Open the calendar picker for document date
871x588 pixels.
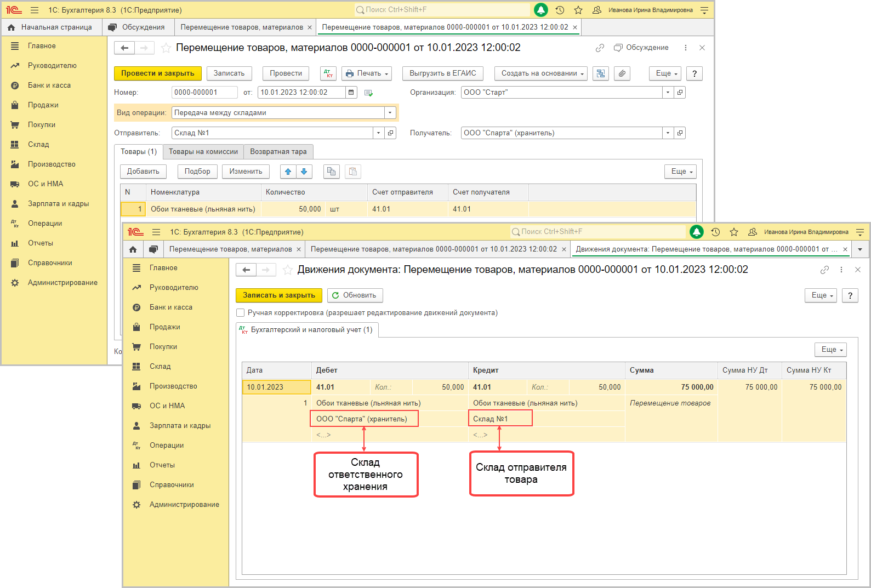tap(351, 93)
